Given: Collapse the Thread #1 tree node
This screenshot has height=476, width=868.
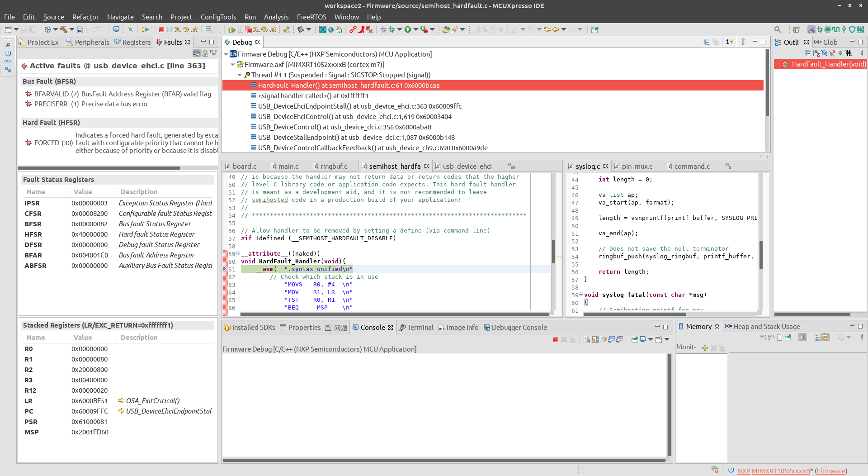Looking at the screenshot, I should point(240,75).
